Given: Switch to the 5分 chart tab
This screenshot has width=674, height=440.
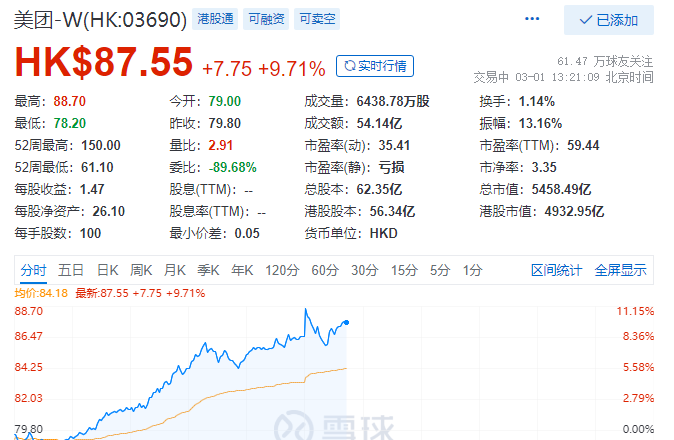Looking at the screenshot, I should tap(440, 270).
